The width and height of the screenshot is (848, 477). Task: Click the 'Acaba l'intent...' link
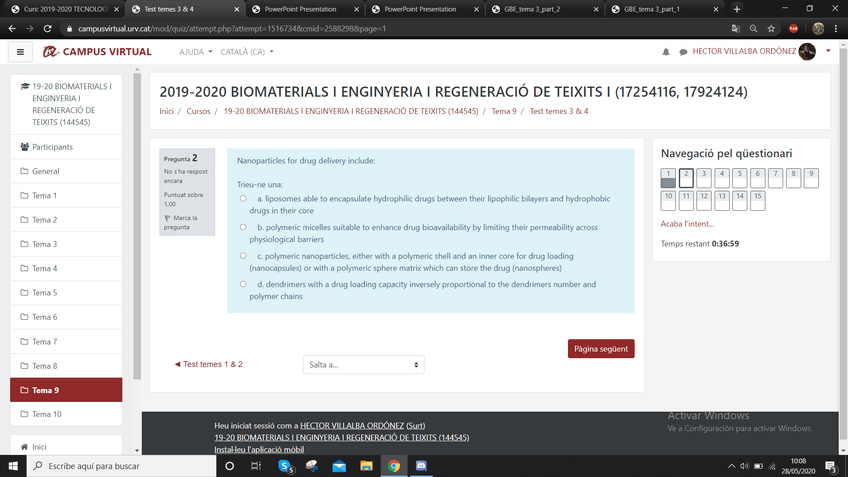(687, 223)
